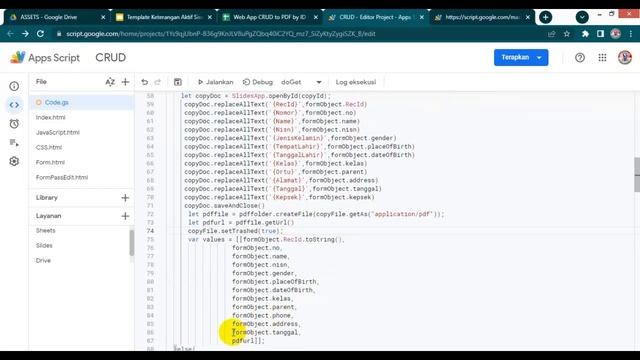
Task: Expand the Terapkan deploy dropdown
Action: coord(540,58)
